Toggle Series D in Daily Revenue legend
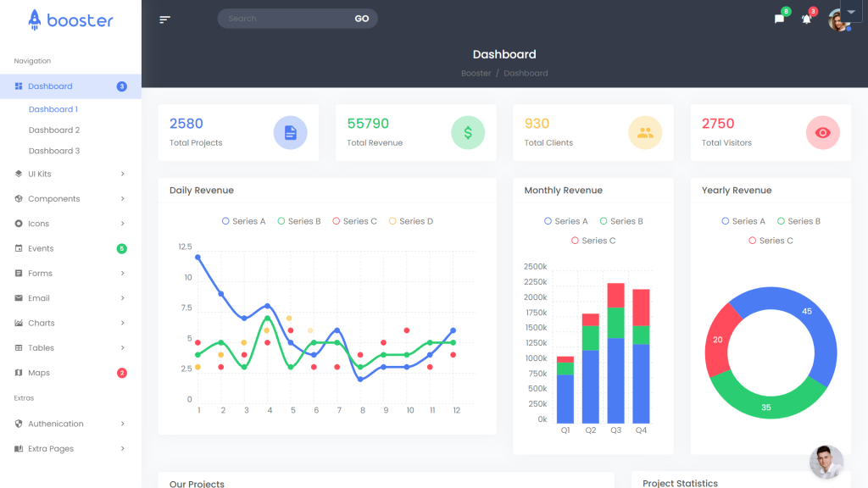The width and height of the screenshot is (868, 488). pyautogui.click(x=411, y=221)
